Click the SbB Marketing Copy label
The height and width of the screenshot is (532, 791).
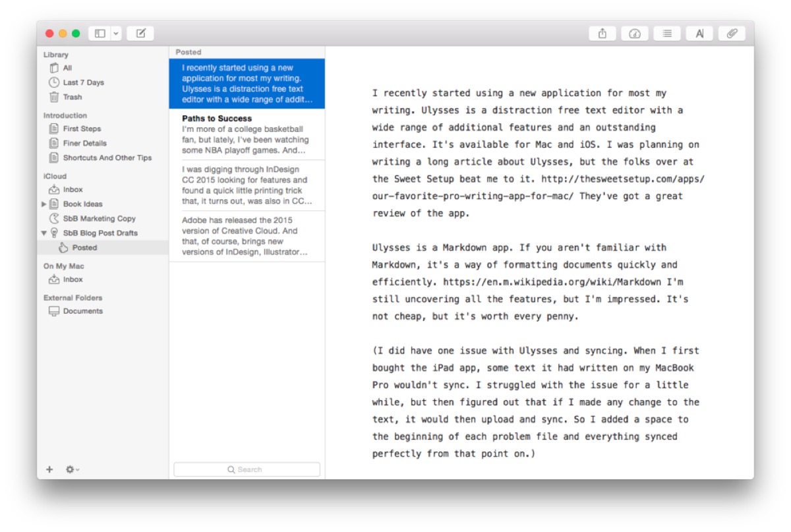tap(100, 218)
